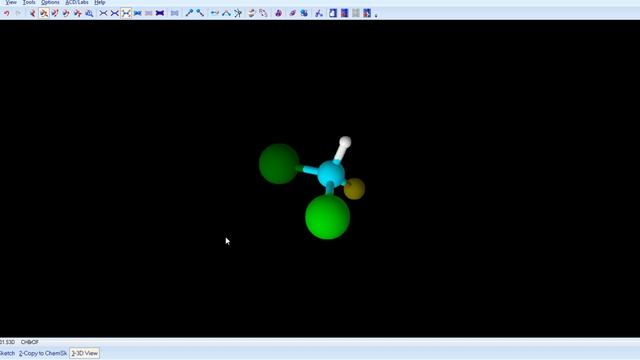Toggle the highlighted 3D rotate tool
The image size is (640, 360).
click(x=44, y=13)
